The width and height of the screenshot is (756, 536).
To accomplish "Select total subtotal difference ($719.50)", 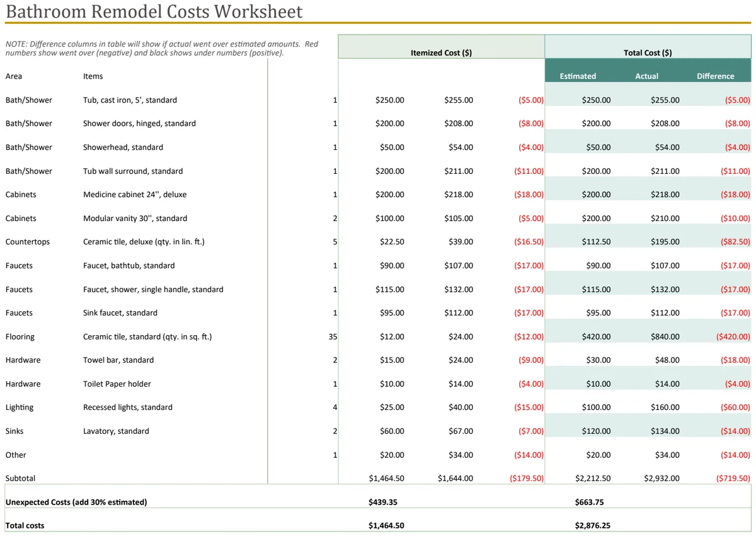I will pyautogui.click(x=733, y=479).
